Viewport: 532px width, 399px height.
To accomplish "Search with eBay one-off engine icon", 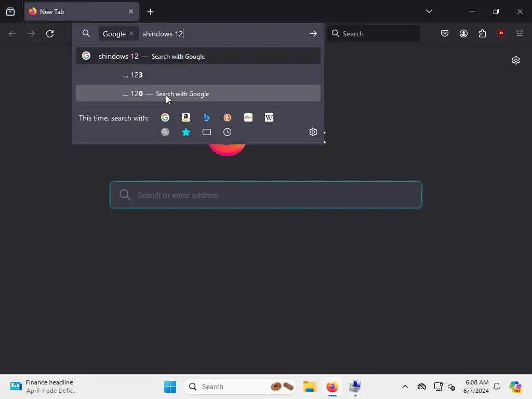I will pyautogui.click(x=248, y=117).
